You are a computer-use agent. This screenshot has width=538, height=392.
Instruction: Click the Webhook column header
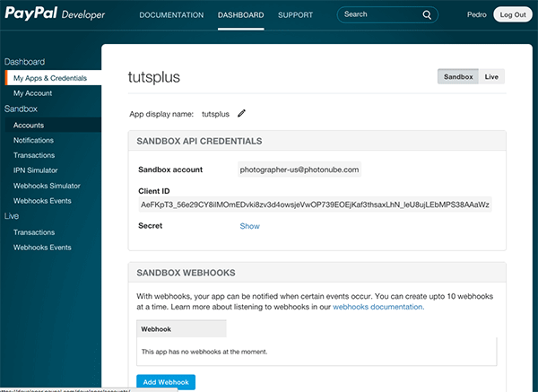pos(181,329)
